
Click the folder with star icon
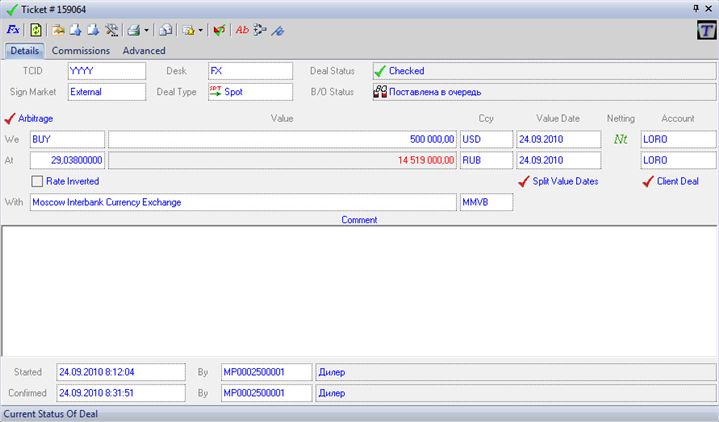[x=188, y=30]
